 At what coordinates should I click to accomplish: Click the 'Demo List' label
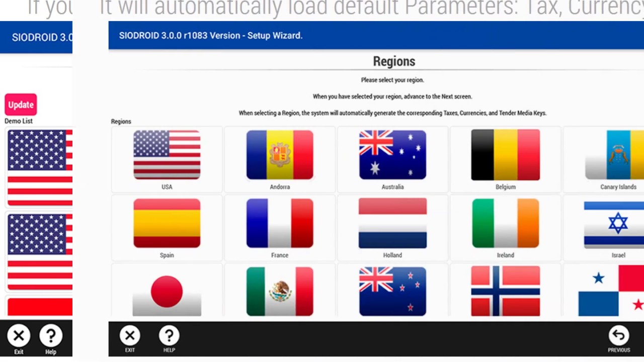coord(19,121)
